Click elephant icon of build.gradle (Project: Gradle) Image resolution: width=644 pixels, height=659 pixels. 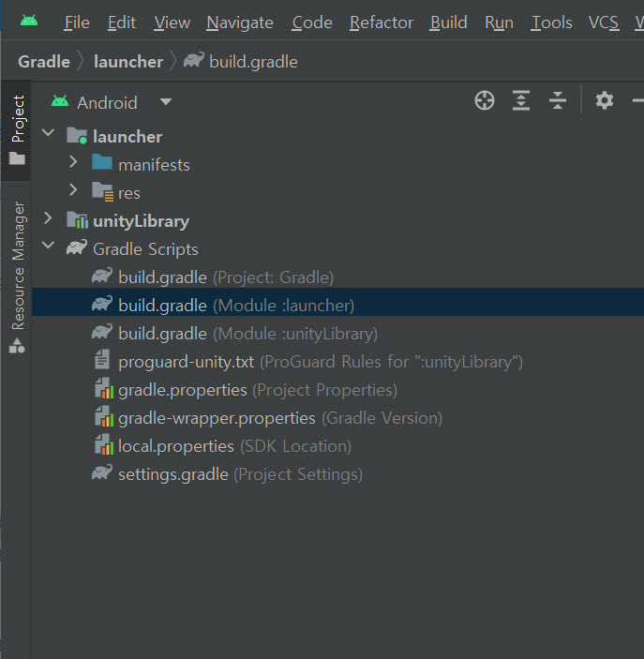point(102,276)
